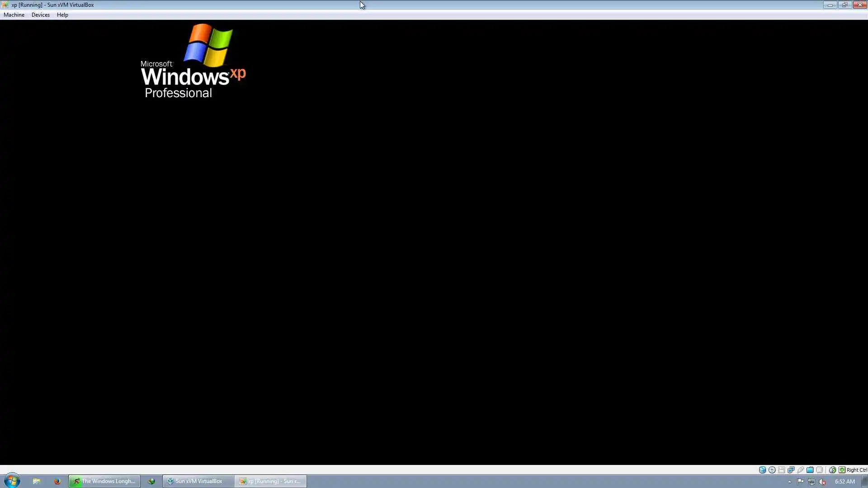Click the network adapters status icon

coord(791,470)
